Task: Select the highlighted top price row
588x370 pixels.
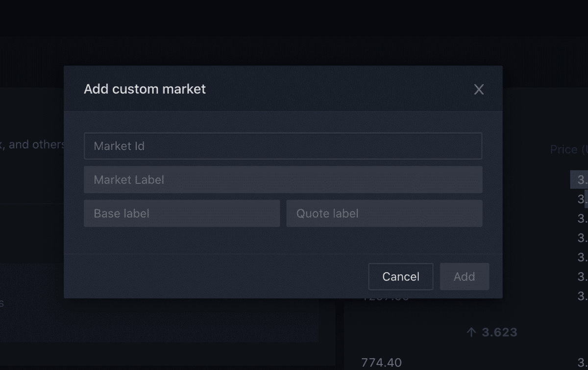Action: click(x=580, y=180)
